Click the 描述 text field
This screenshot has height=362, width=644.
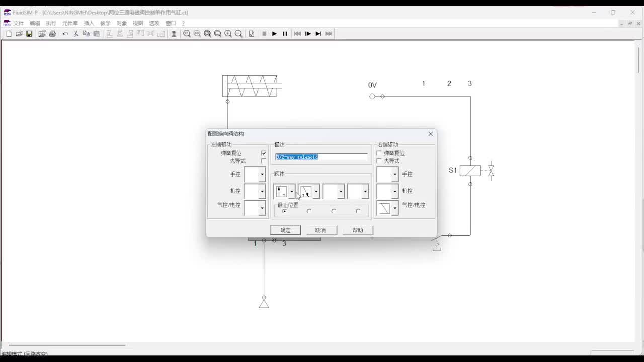click(x=321, y=157)
